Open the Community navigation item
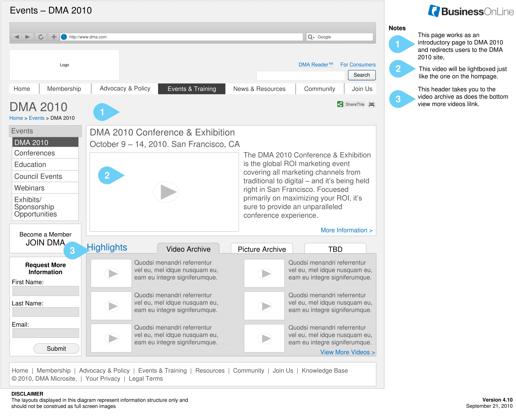The height and width of the screenshot is (420, 516). click(320, 89)
